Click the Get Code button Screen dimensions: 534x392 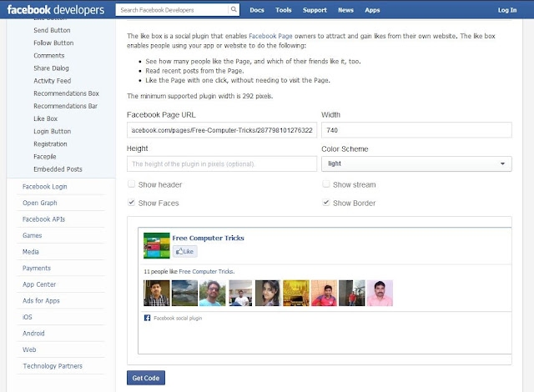click(146, 378)
